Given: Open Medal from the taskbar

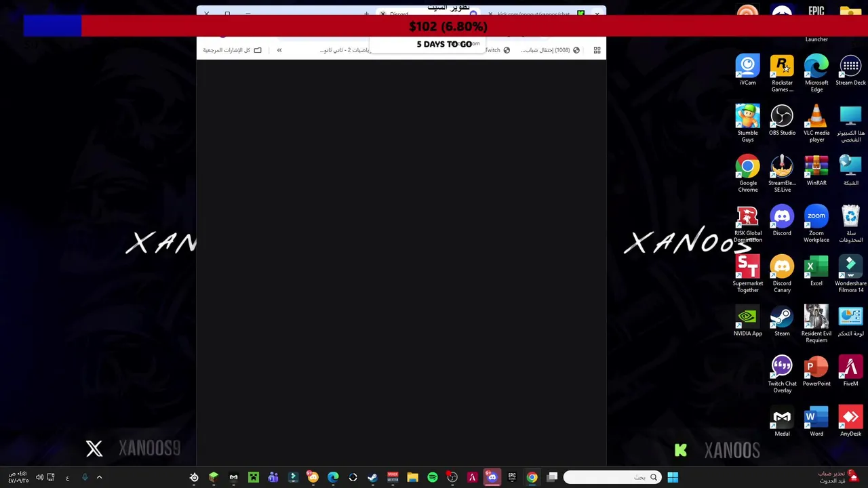Looking at the screenshot, I should [x=233, y=477].
